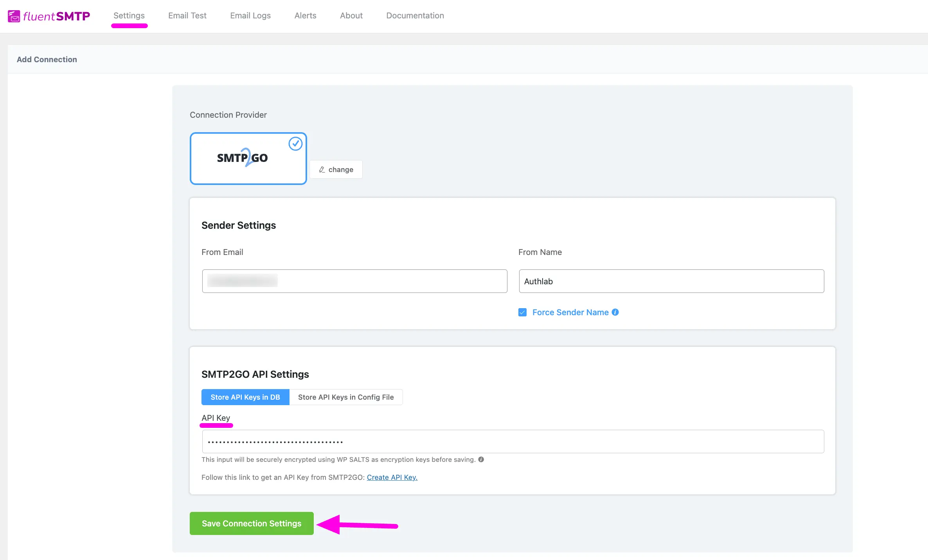Viewport: 928px width, 560px height.
Task: Open the Email Logs tab
Action: 250,16
